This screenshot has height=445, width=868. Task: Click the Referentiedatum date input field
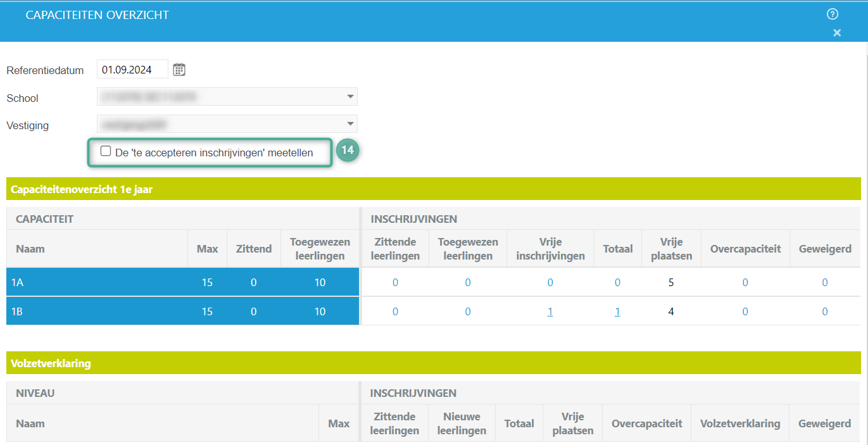(132, 70)
